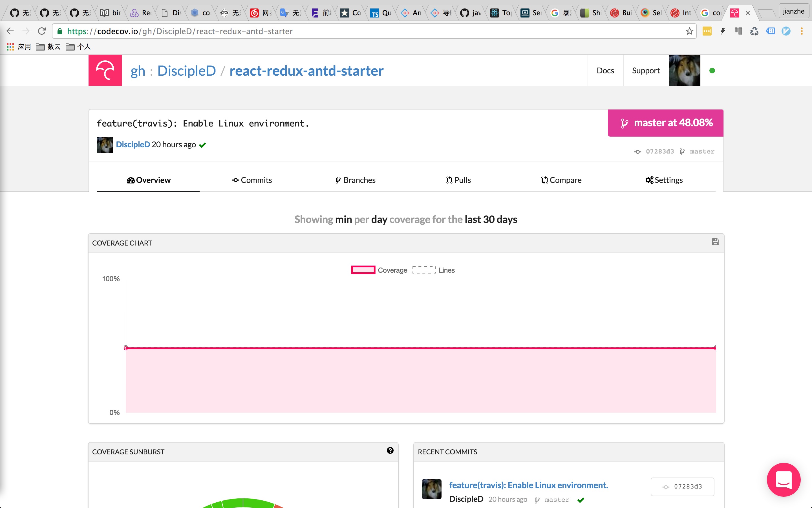Open the Chrome apps grid shortcut

click(10, 47)
